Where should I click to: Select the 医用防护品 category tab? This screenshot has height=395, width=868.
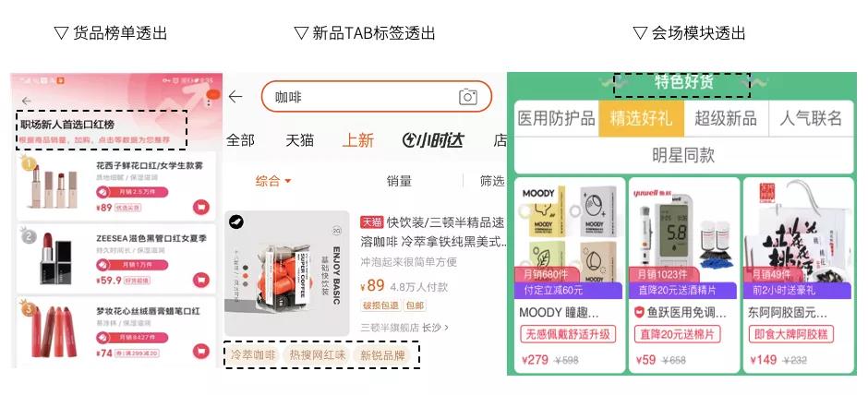click(556, 118)
